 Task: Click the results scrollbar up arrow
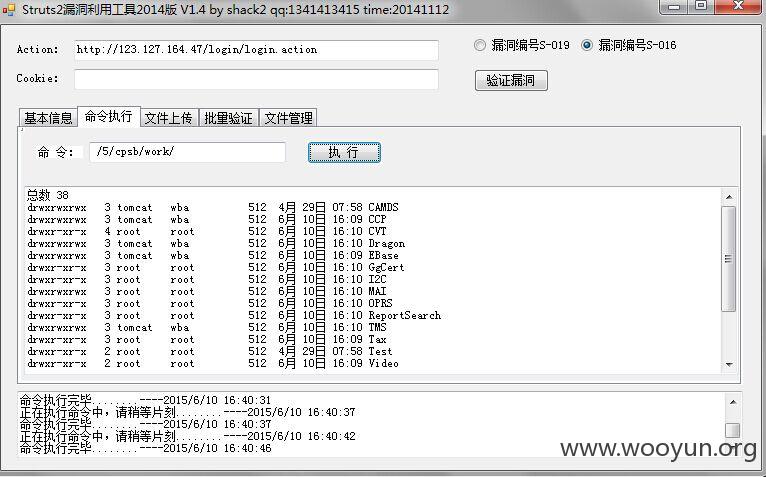(x=729, y=197)
